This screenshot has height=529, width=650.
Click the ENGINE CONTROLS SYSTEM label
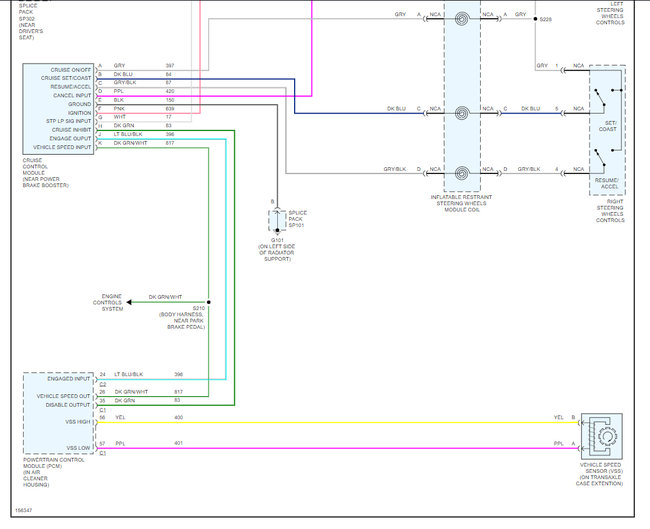pos(107,303)
